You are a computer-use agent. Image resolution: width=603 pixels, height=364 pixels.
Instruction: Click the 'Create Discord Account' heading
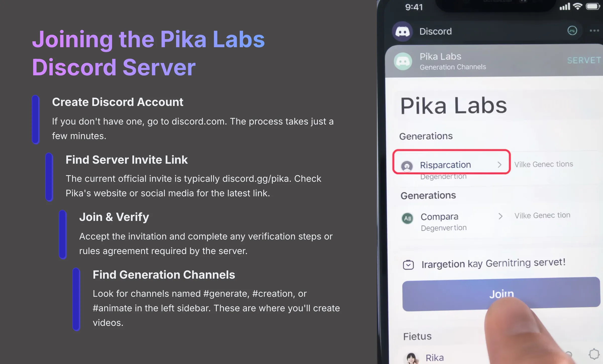[x=118, y=102]
